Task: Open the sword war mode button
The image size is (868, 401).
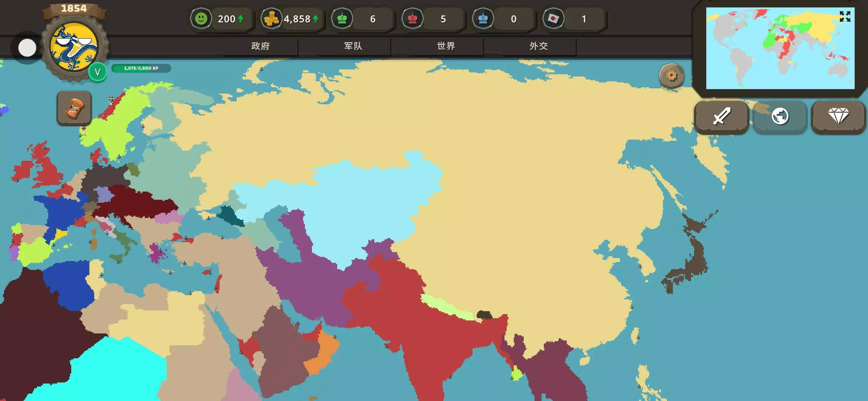Action: (x=721, y=117)
